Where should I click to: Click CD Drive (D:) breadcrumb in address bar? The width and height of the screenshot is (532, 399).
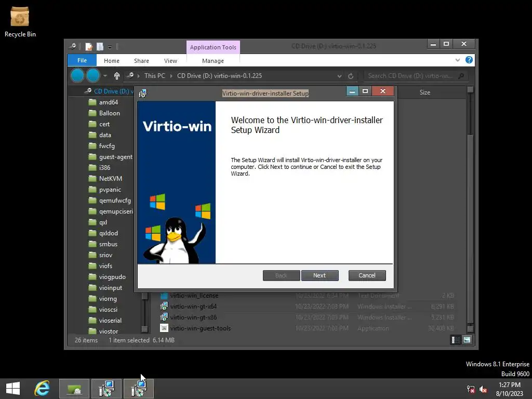[x=220, y=76]
